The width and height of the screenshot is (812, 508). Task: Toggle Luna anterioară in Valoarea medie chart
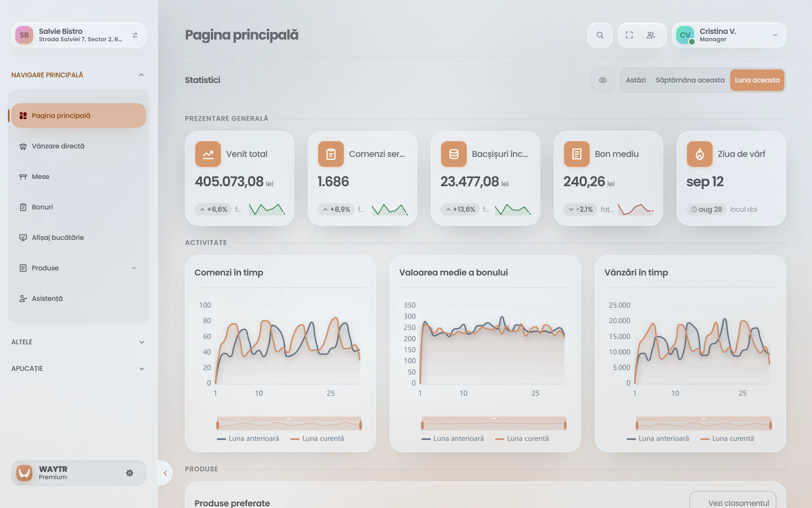[x=453, y=439]
